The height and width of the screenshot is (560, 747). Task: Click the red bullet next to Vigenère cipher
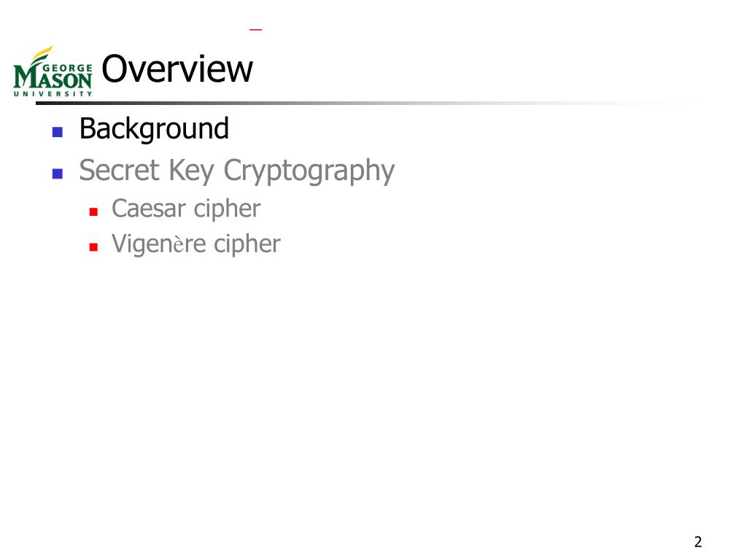[93, 246]
